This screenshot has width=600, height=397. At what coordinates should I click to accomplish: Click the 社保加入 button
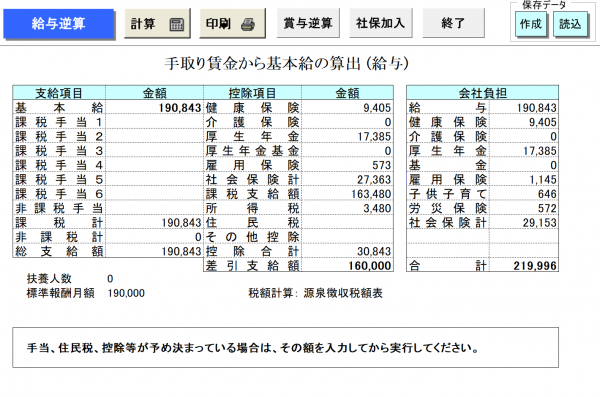381,23
